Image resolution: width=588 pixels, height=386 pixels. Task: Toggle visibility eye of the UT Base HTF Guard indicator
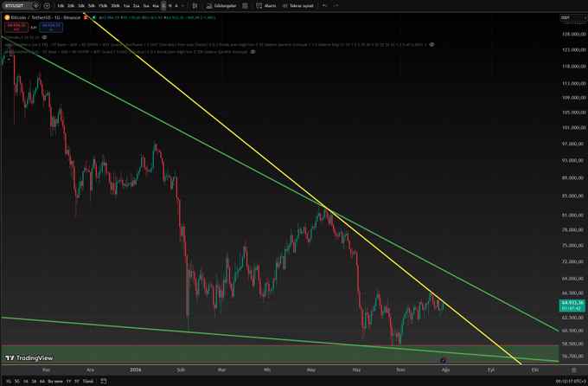pos(252,52)
